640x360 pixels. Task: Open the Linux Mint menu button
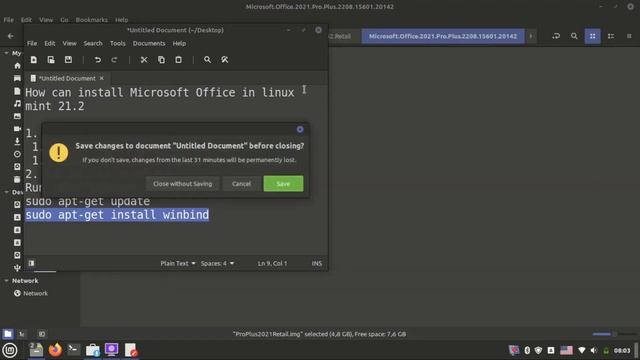coord(10,350)
